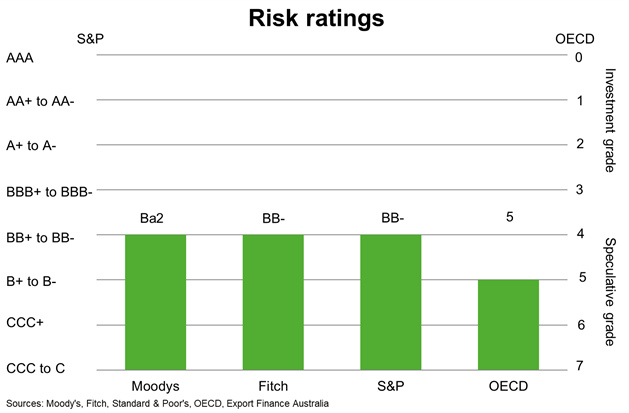Viewport: 629px width, 413px height.
Task: Click the Fitch green bar
Action: coord(273,302)
